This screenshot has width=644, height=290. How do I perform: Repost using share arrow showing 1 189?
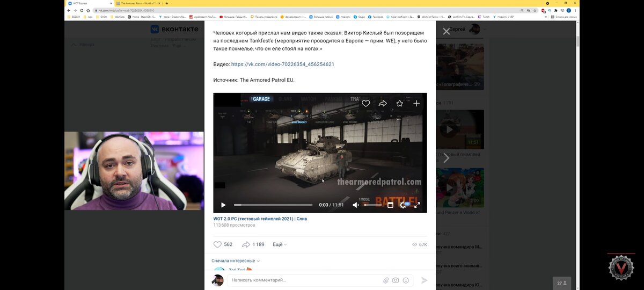pyautogui.click(x=253, y=244)
